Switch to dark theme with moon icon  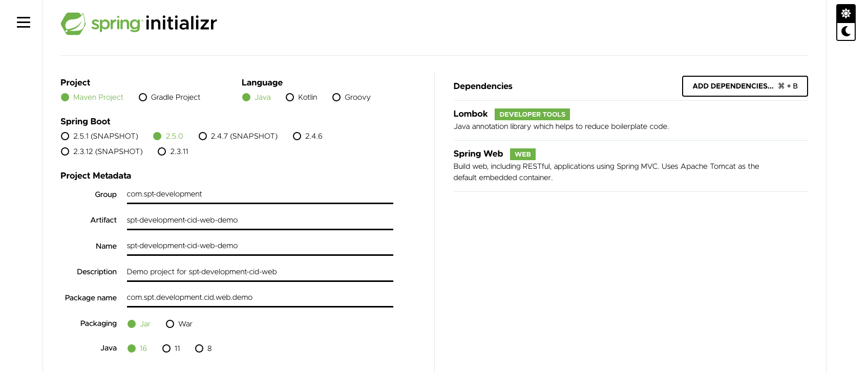pyautogui.click(x=846, y=31)
